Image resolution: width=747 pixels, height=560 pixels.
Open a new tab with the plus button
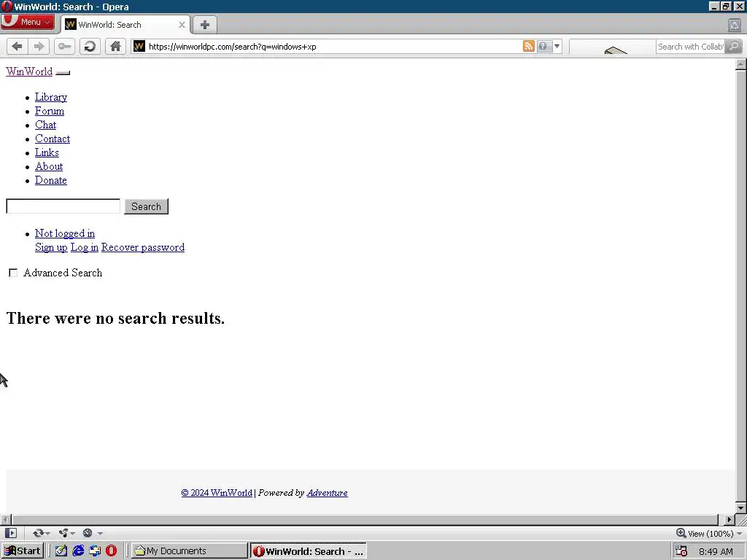coord(205,25)
